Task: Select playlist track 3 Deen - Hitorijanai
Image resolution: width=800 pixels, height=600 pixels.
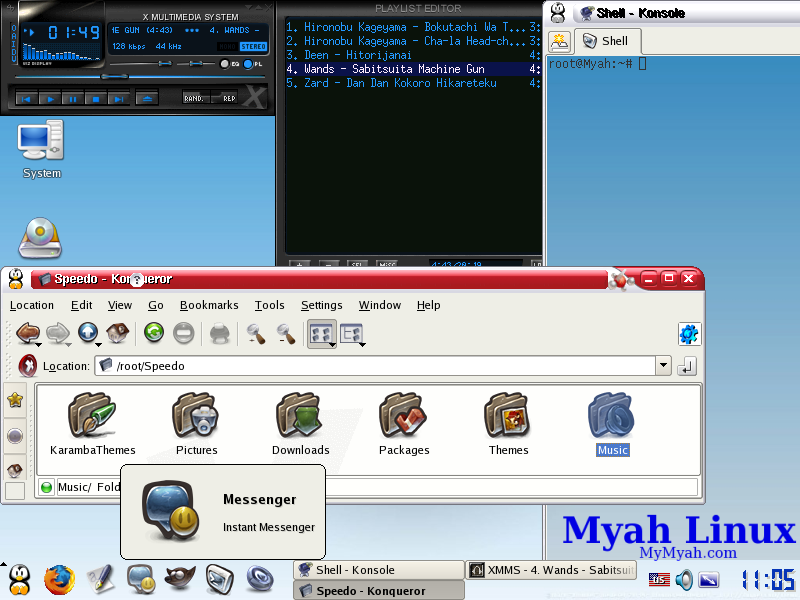Action: [x=412, y=55]
